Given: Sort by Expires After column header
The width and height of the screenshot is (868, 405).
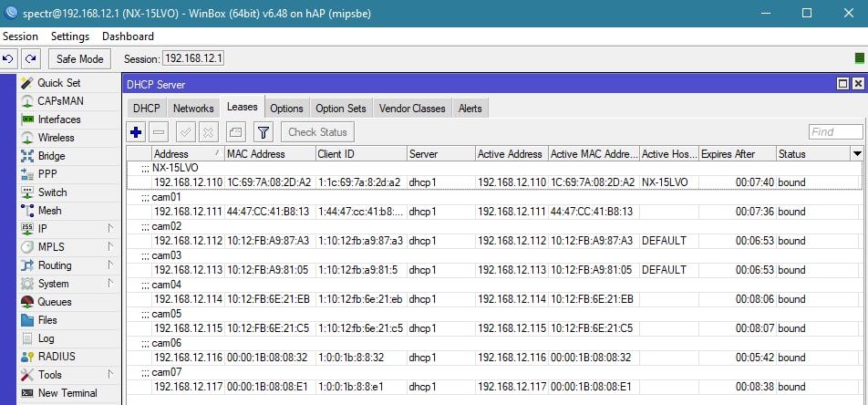Looking at the screenshot, I should (738, 154).
